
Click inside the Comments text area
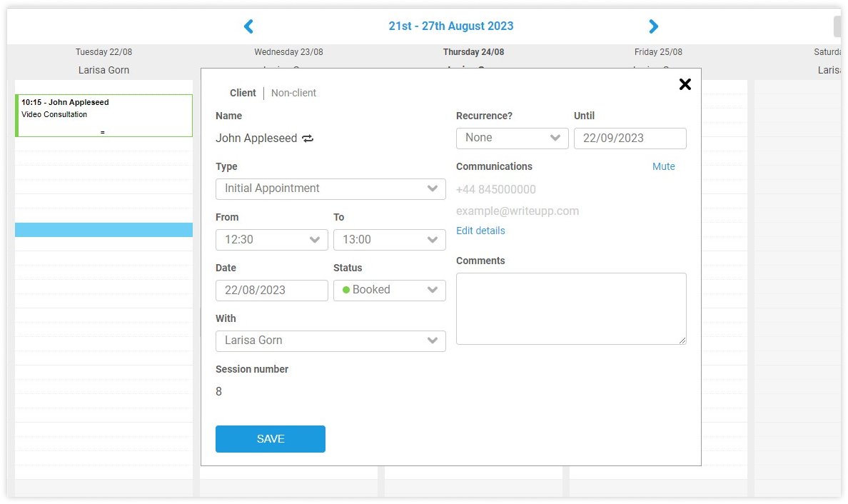pyautogui.click(x=571, y=309)
